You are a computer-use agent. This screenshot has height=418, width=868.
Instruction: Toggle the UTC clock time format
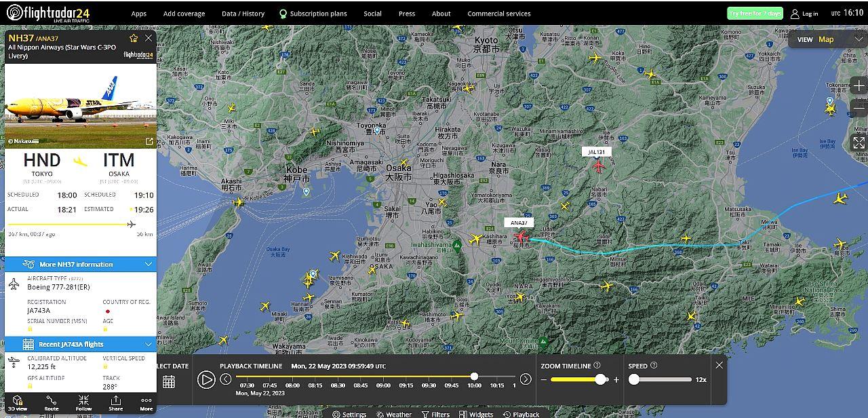pos(848,13)
